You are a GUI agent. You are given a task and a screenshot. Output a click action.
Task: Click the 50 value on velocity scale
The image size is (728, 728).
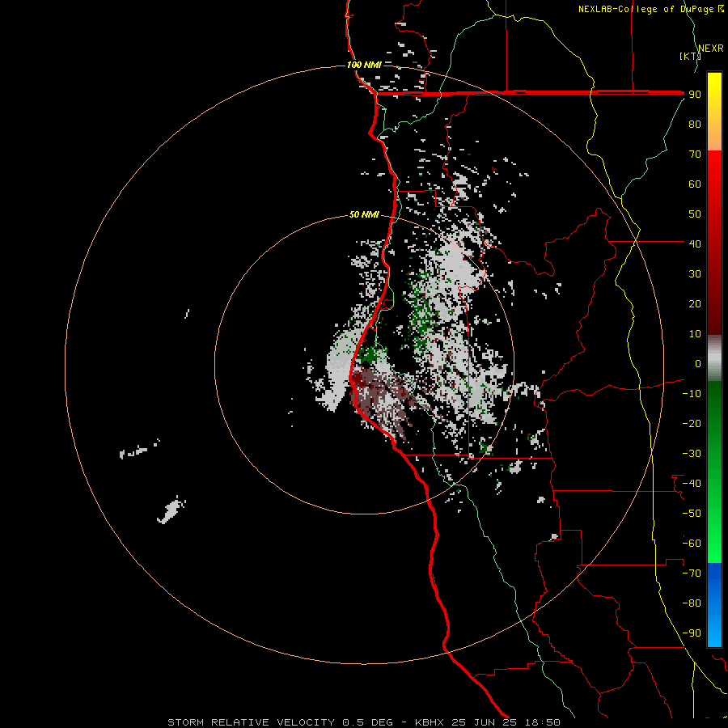pyautogui.click(x=695, y=214)
